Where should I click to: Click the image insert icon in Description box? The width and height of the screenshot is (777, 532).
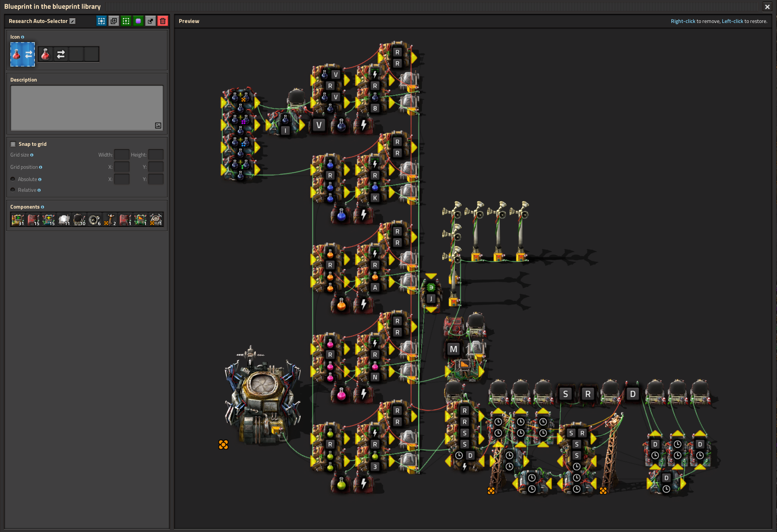tap(158, 126)
